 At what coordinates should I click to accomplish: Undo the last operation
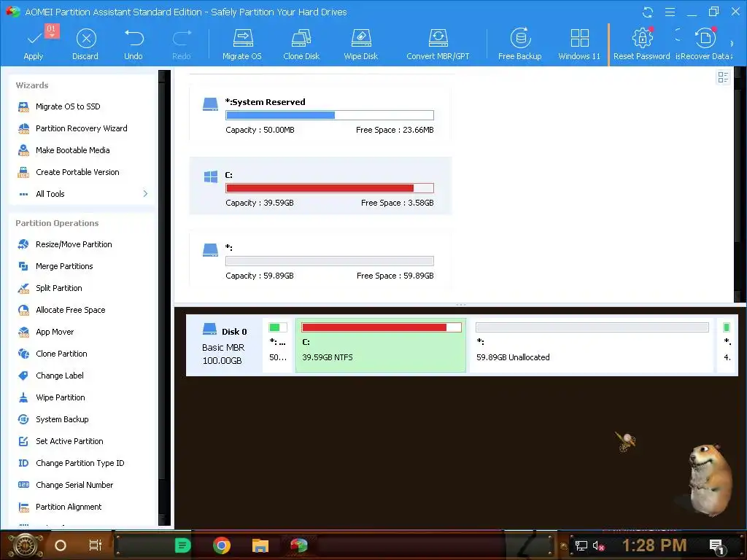[x=133, y=44]
